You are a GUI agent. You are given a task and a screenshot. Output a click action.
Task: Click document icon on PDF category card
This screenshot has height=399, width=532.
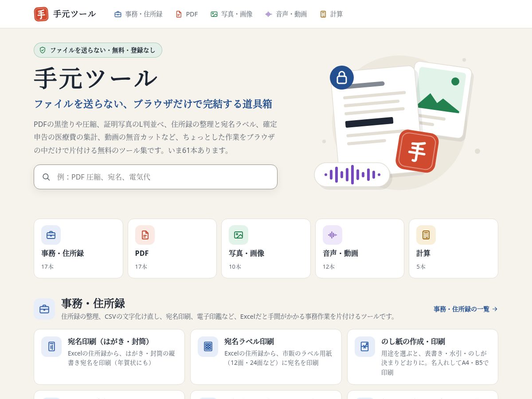[145, 235]
